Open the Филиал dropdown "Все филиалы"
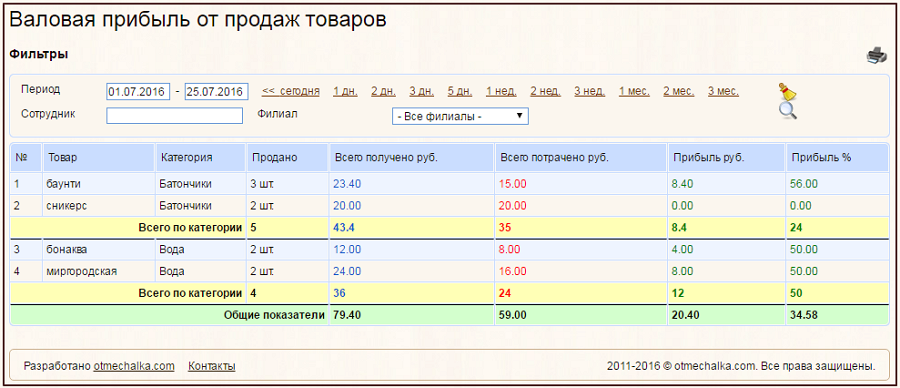Screen dimensions: 900x388 (x=460, y=117)
